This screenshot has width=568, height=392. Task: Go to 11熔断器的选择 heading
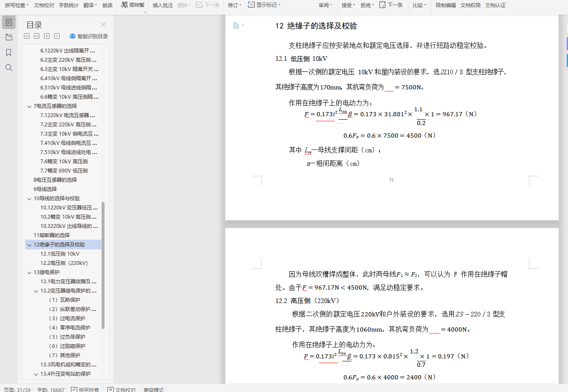pyautogui.click(x=52, y=235)
